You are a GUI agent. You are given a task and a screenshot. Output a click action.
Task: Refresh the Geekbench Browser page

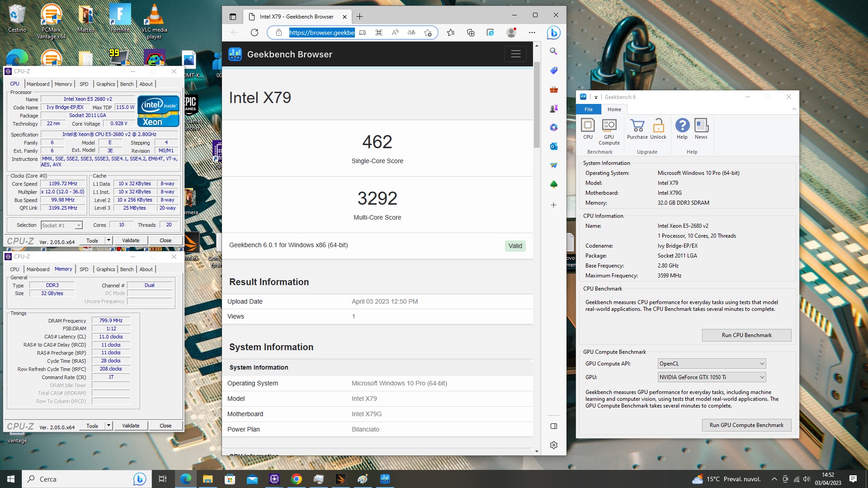coord(255,33)
